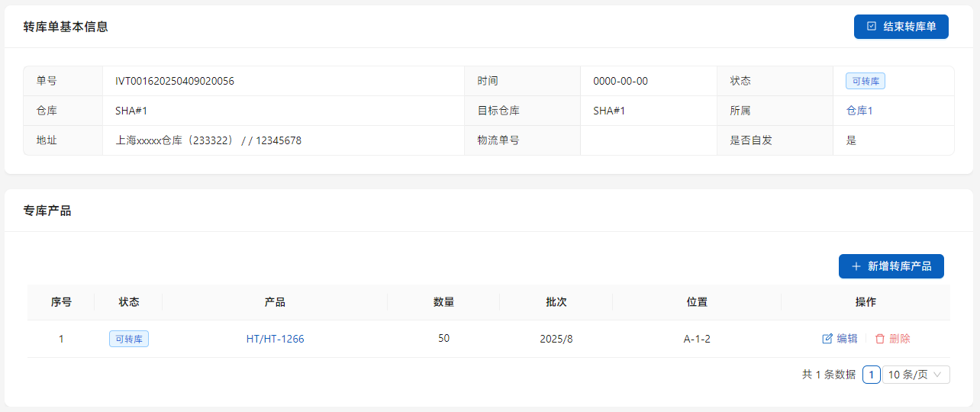Click the edit pencil icon in row 1
Viewport: 980px width, 412px height.
(827, 339)
